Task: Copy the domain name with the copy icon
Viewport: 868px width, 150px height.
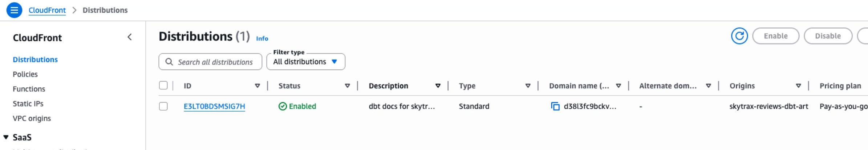Action: [x=555, y=106]
